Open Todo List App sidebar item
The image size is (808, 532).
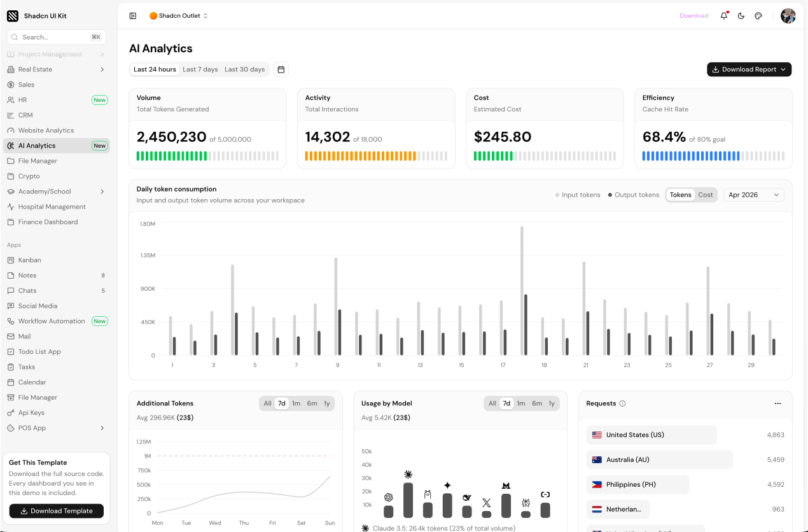57,352
